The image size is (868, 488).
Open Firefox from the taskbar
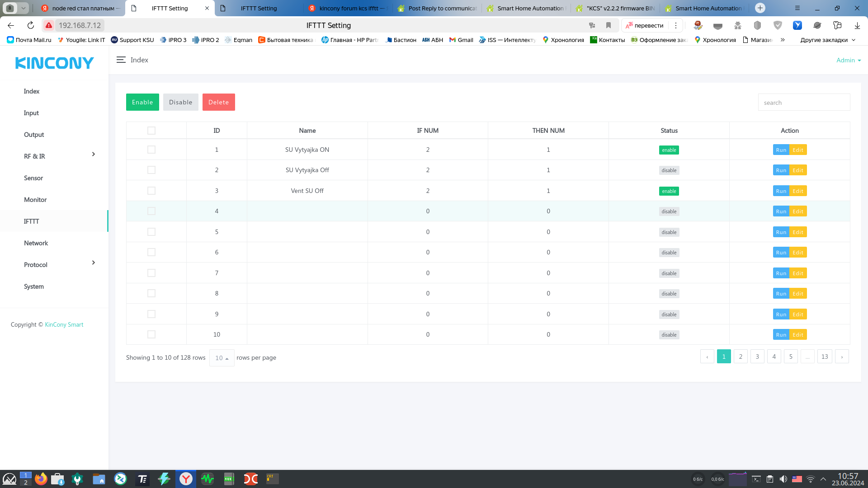[x=41, y=479]
